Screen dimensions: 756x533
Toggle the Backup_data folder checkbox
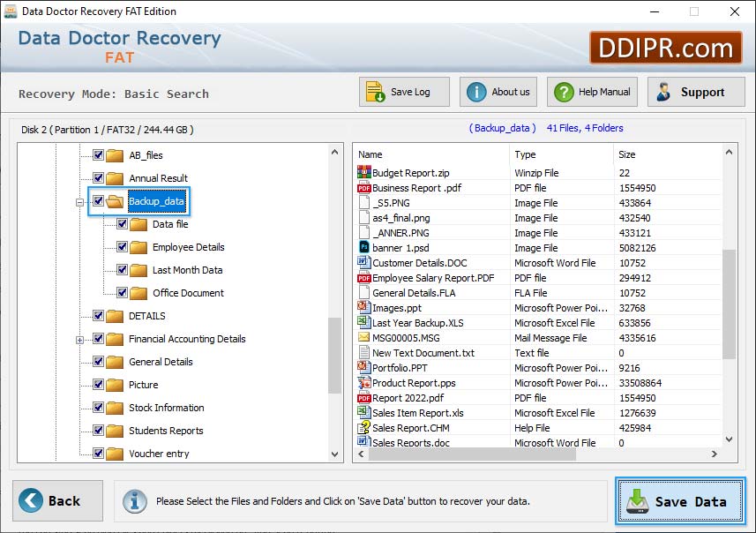click(98, 200)
